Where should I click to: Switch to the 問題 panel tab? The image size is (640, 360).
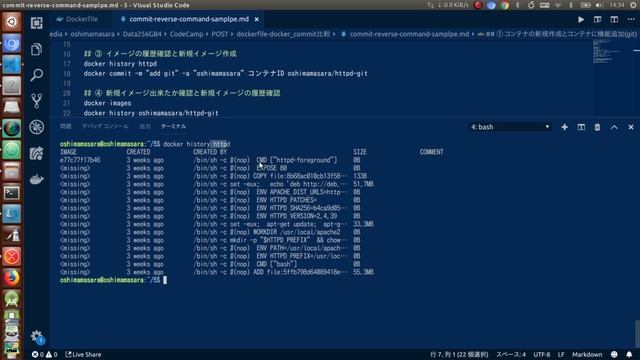pyautogui.click(x=66, y=127)
